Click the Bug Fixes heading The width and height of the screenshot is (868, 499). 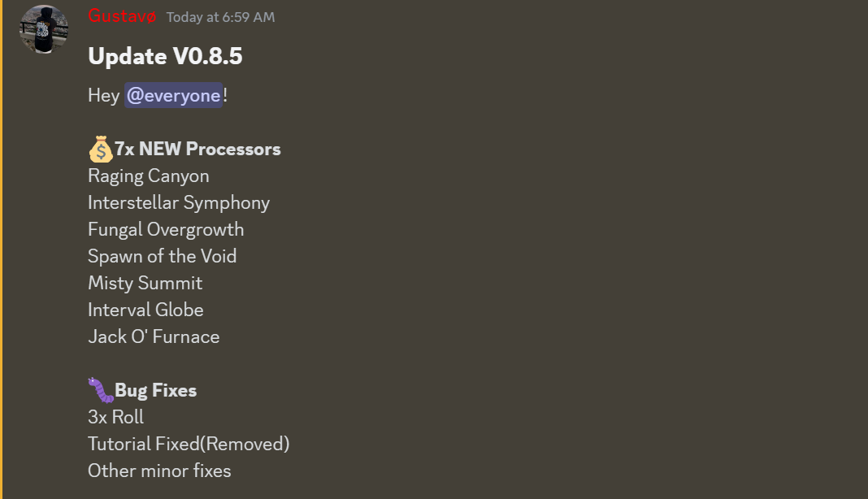click(x=155, y=390)
